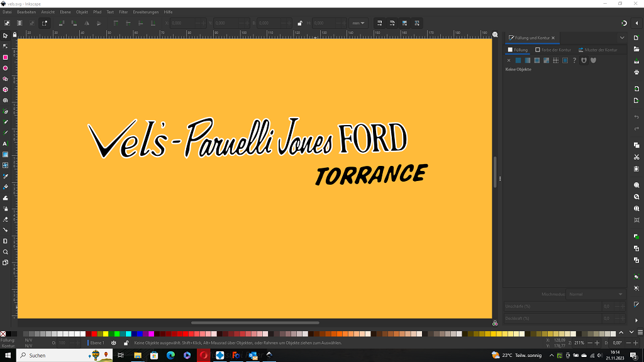Pick the yellow swatch in the palette
644x362 pixels.
[x=105, y=334]
